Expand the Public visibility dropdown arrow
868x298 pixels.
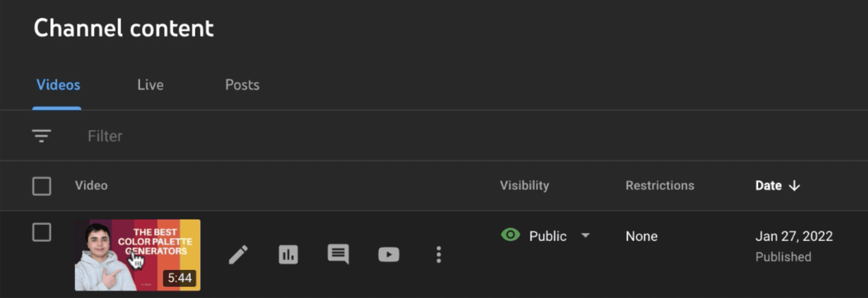coord(585,235)
